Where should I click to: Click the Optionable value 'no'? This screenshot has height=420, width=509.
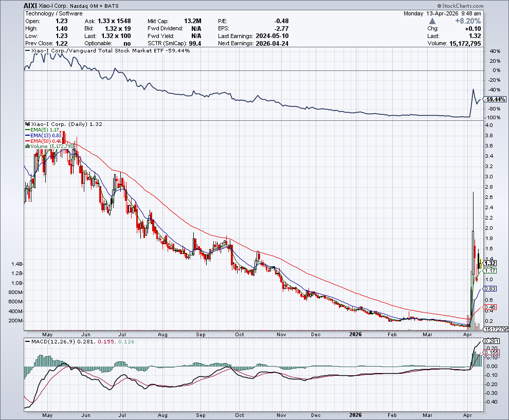click(127, 44)
